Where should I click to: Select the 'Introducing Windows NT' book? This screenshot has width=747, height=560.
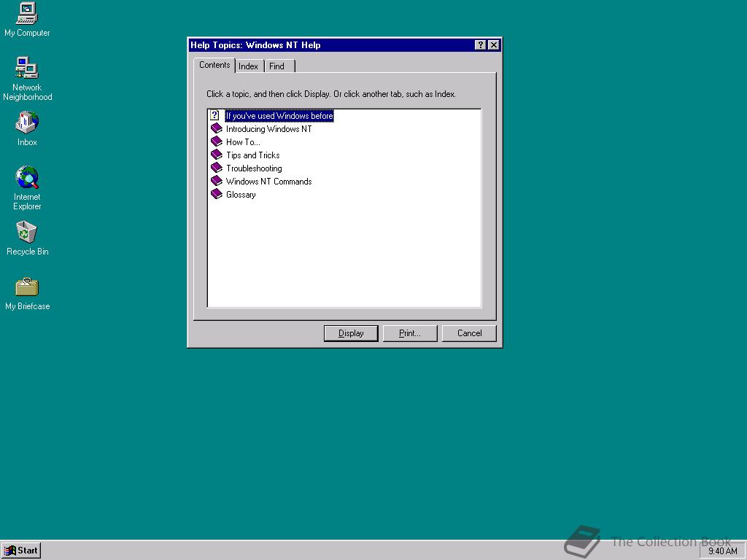click(268, 129)
